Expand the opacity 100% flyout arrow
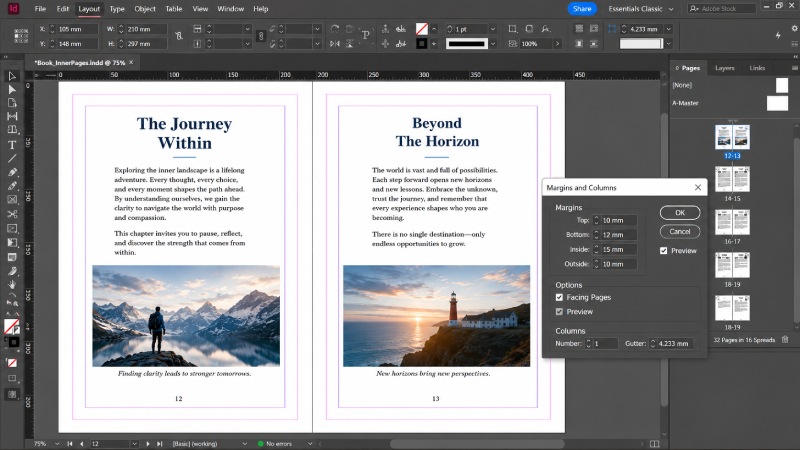Screen dimensions: 800x450 click(x=558, y=44)
